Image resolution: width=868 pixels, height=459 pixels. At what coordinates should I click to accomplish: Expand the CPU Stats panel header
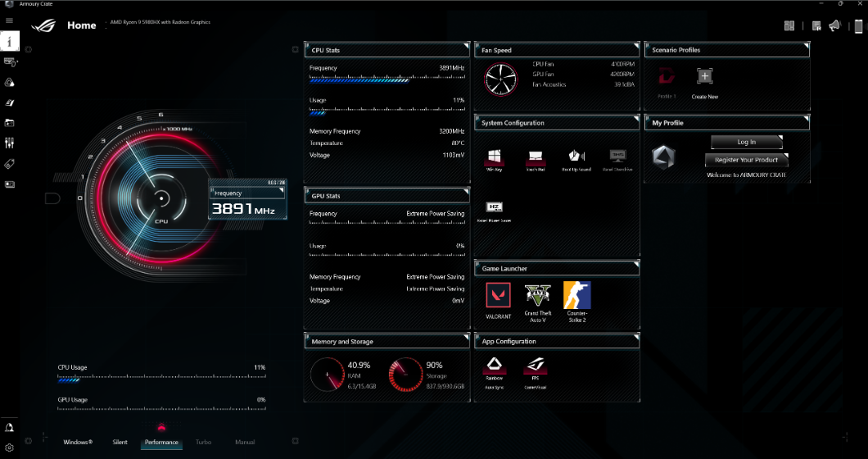(387, 50)
